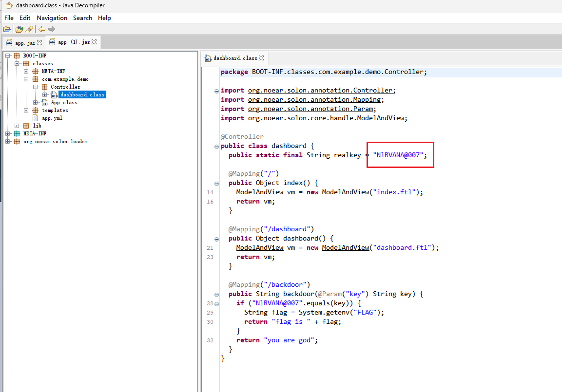The height and width of the screenshot is (392, 562).
Task: Click the Open Type toolbar icon
Action: pyautogui.click(x=19, y=29)
